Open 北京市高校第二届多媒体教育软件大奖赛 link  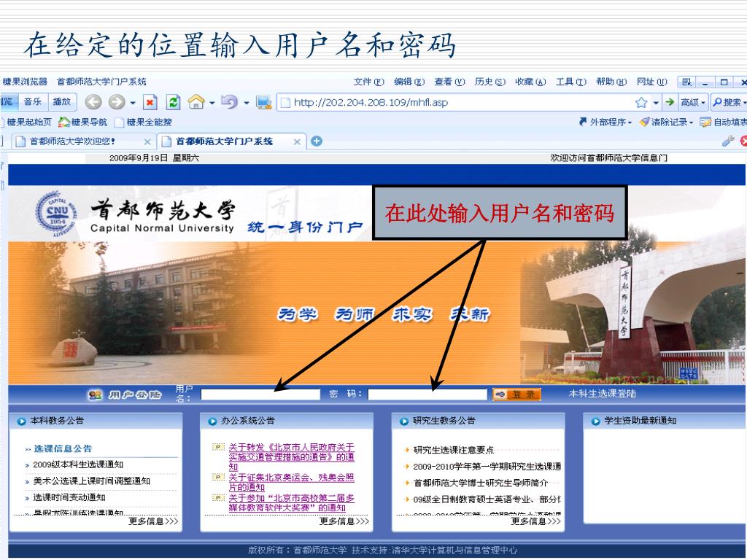[292, 502]
